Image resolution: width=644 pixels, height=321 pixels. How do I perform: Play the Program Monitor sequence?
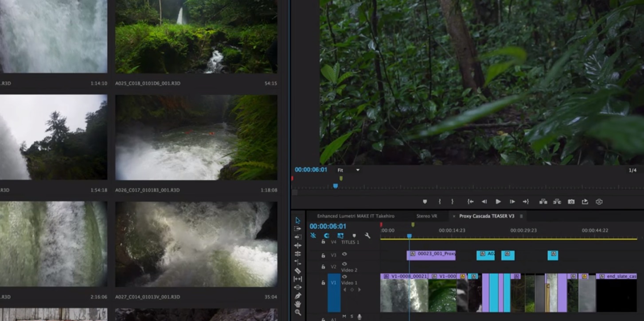[x=498, y=201]
